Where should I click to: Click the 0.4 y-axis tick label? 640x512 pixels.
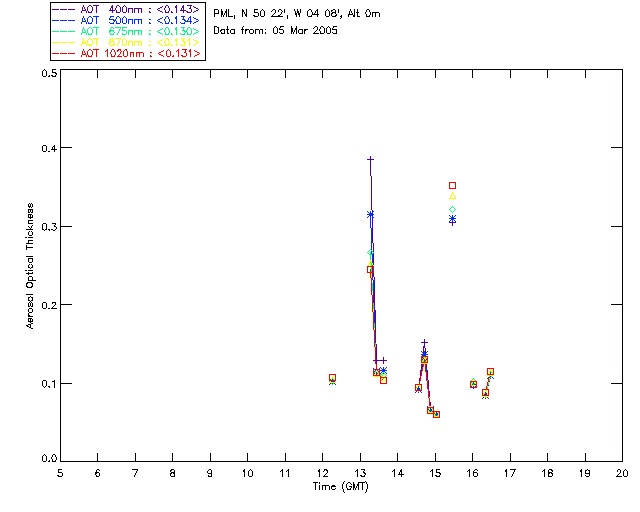click(49, 148)
